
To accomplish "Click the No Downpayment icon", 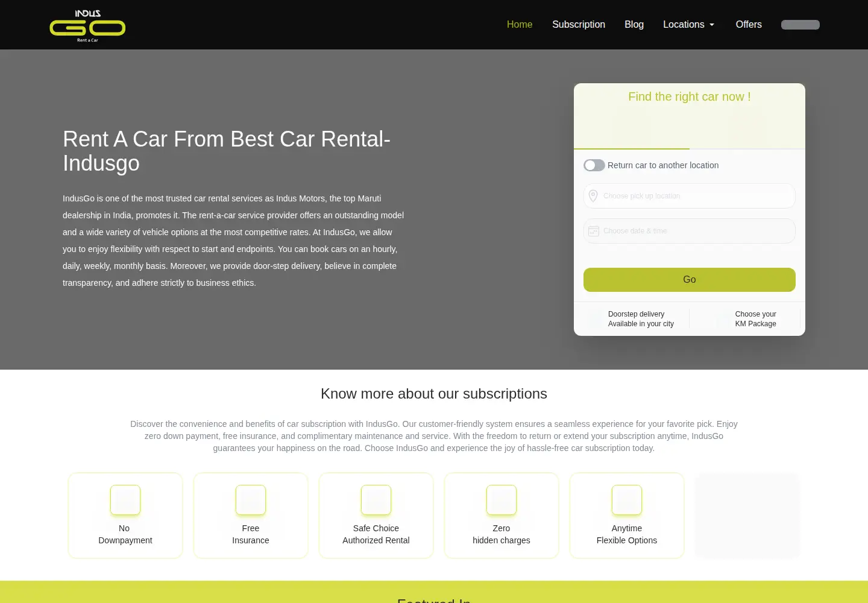I will (125, 500).
